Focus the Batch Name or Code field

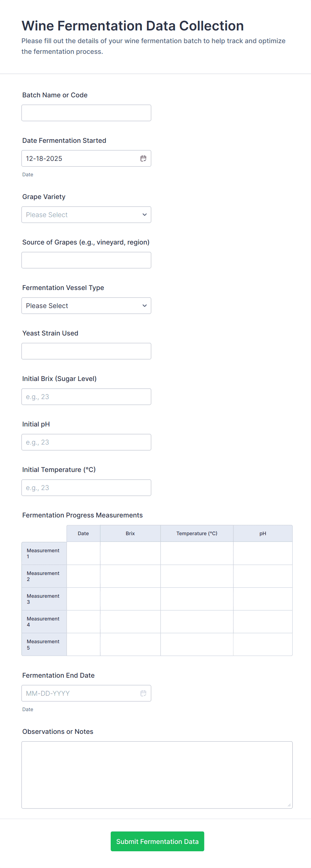[86, 113]
